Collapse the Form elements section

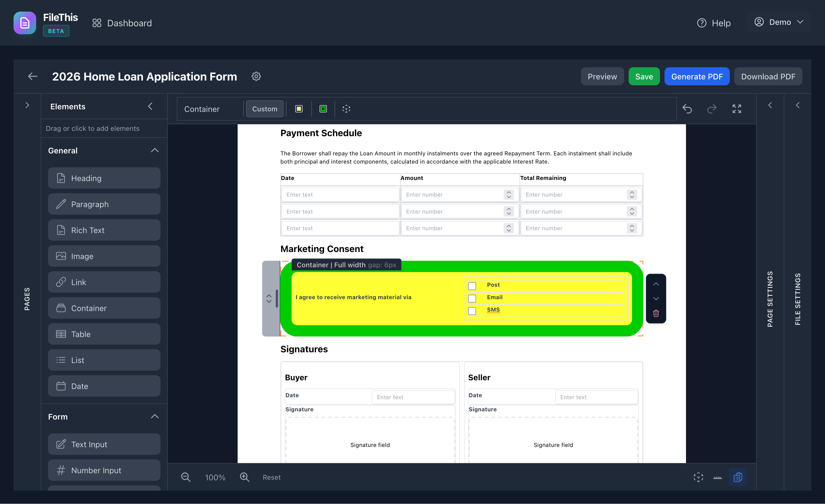[x=155, y=416]
